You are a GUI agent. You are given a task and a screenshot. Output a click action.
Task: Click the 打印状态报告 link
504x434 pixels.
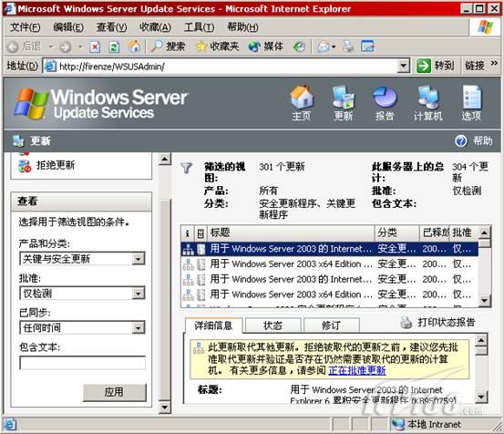coord(447,323)
